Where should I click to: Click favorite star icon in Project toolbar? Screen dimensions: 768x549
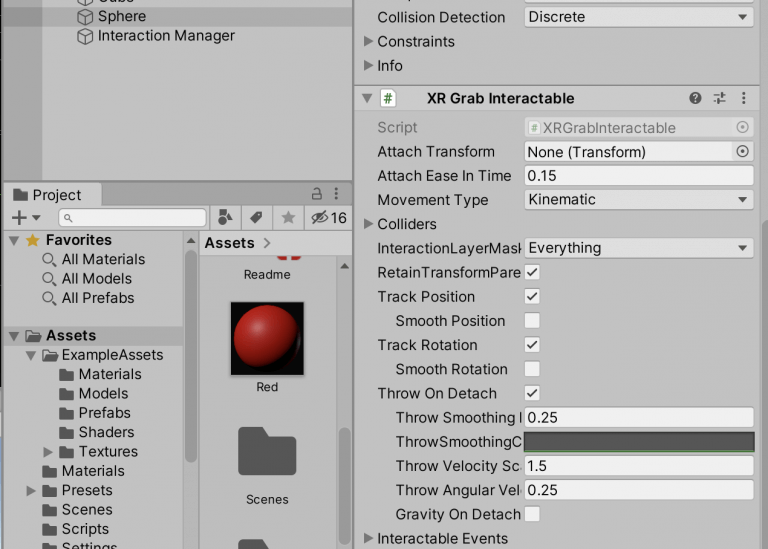click(x=288, y=217)
